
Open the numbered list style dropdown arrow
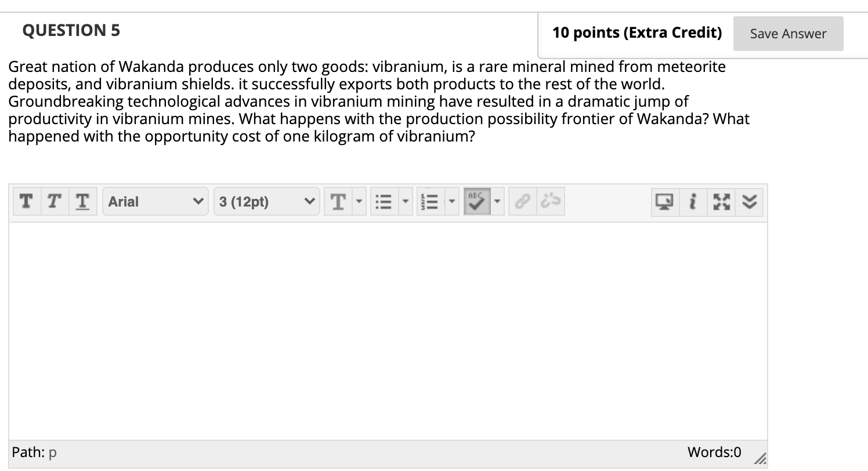pos(452,202)
